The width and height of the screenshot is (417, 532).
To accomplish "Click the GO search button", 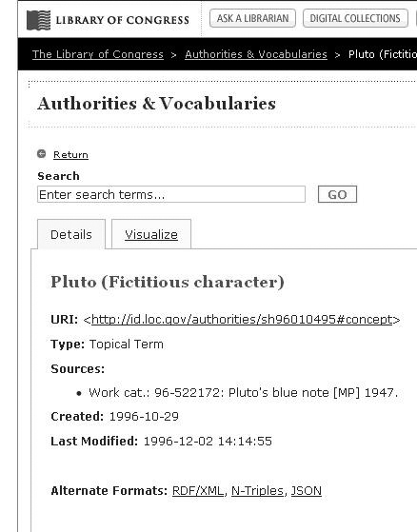I will [337, 194].
